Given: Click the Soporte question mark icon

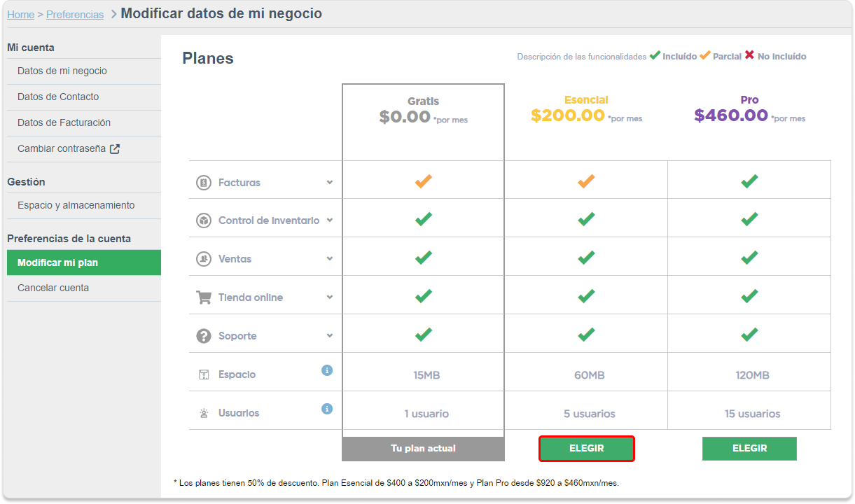Looking at the screenshot, I should pyautogui.click(x=203, y=336).
